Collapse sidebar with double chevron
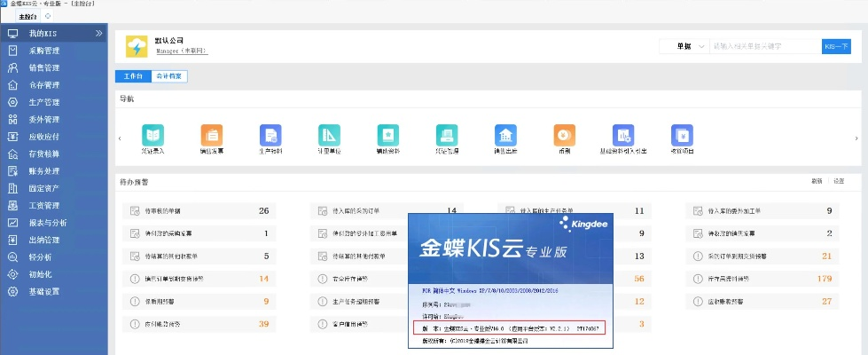The width and height of the screenshot is (868, 355). click(99, 34)
